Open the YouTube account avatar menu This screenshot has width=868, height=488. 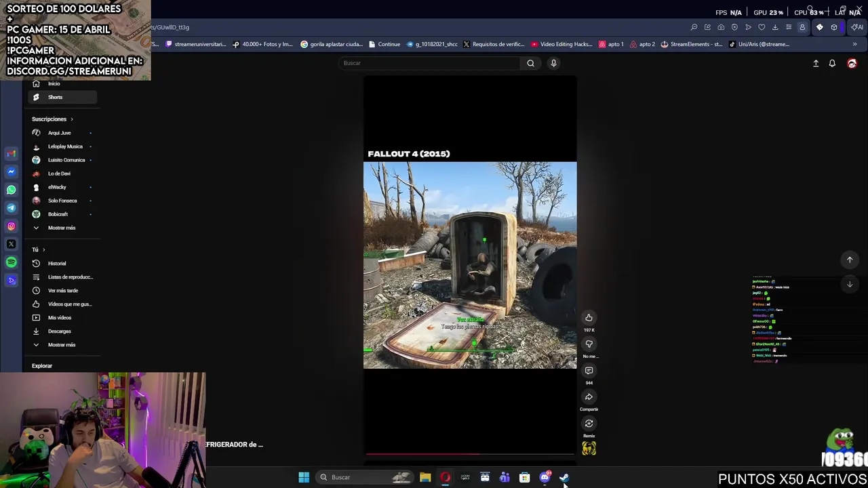point(852,63)
